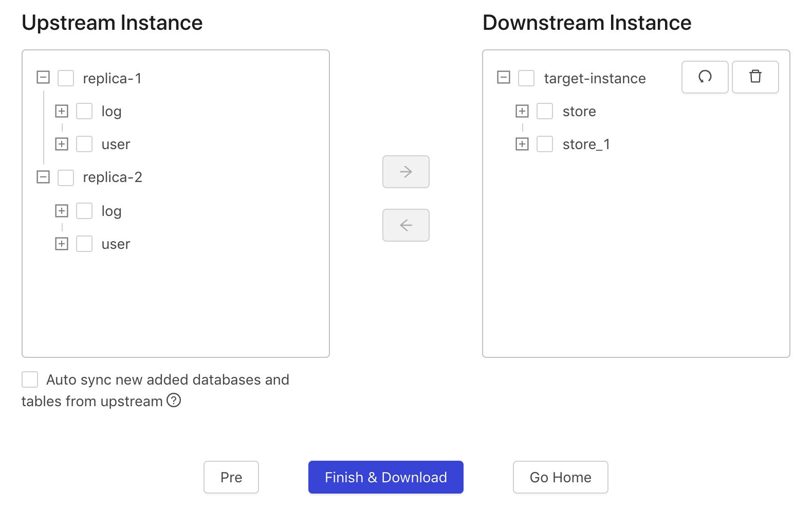Collapse the replica-1 tree node
The image size is (812, 508).
[x=43, y=78]
